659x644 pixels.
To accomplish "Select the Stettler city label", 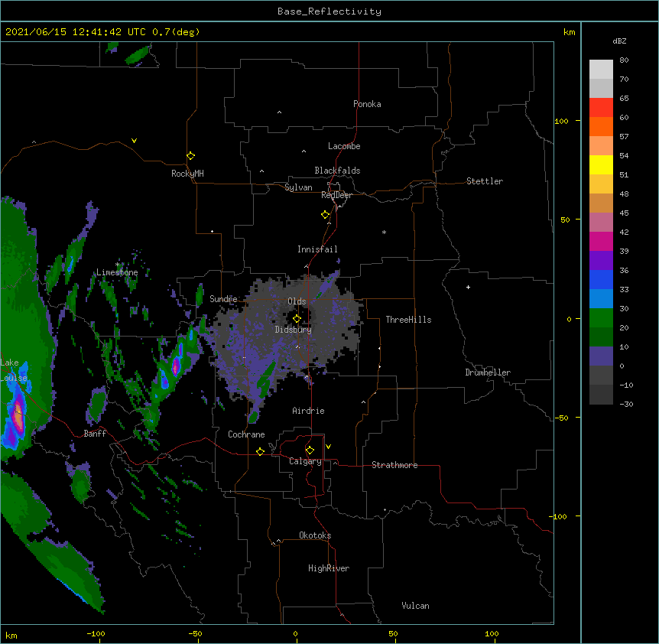I will 485,181.
